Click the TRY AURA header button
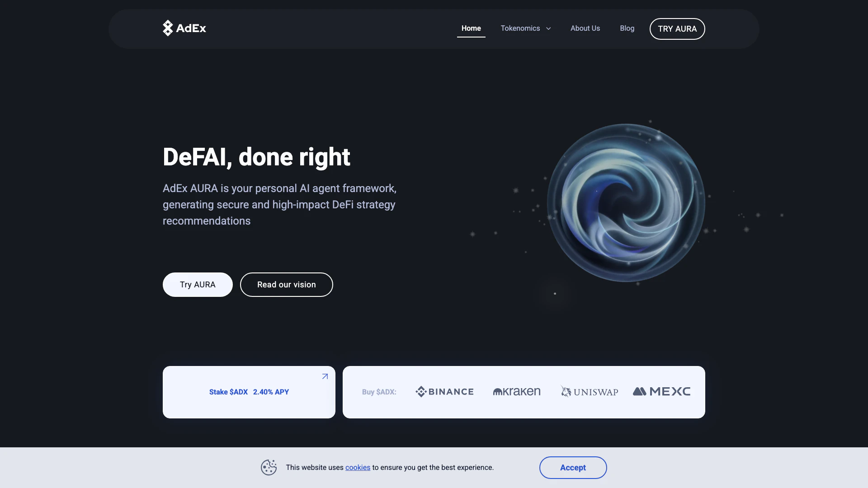This screenshot has height=488, width=868. (677, 29)
